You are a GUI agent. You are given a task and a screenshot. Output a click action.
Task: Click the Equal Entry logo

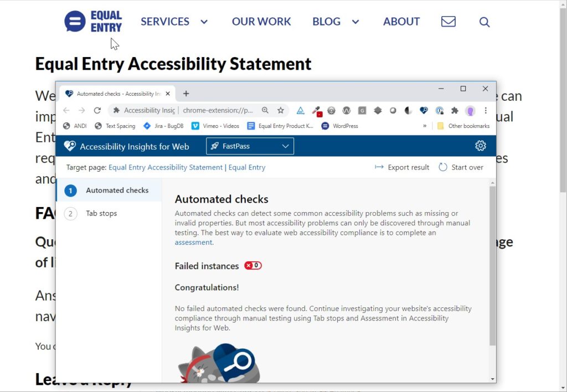click(93, 22)
